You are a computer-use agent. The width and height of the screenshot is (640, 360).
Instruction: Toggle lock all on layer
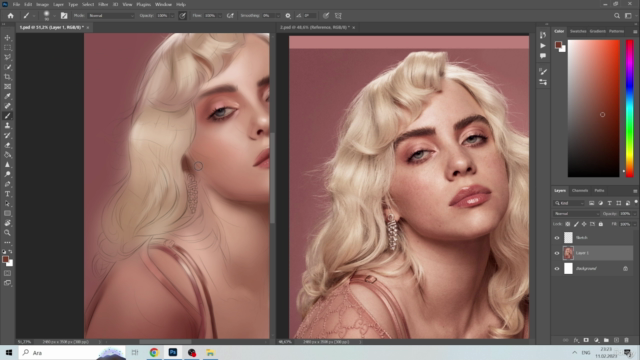click(600, 224)
